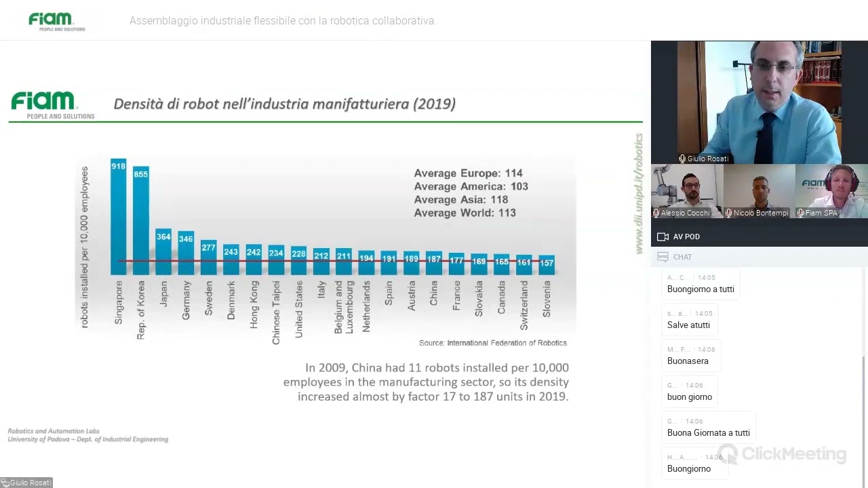
Task: Click the Japan bar value 364
Action: 163,237
